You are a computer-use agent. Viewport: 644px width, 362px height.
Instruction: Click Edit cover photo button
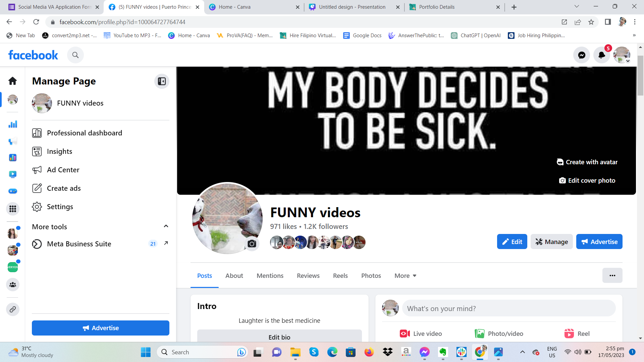[587, 180]
